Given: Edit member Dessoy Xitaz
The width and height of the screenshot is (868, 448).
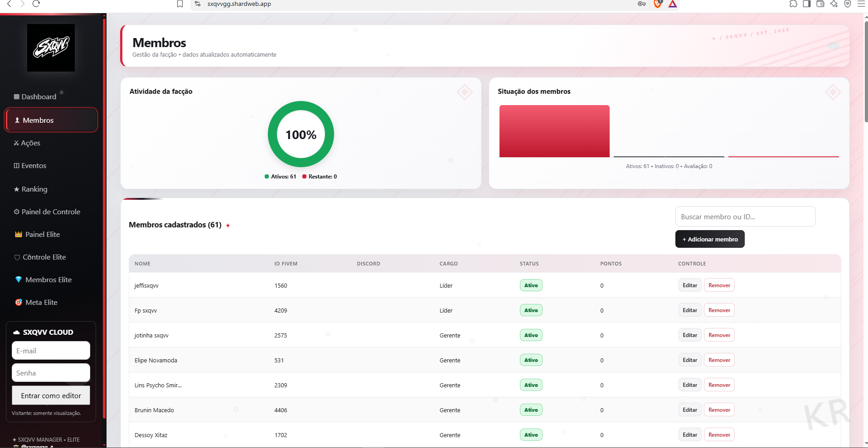Looking at the screenshot, I should coord(690,435).
